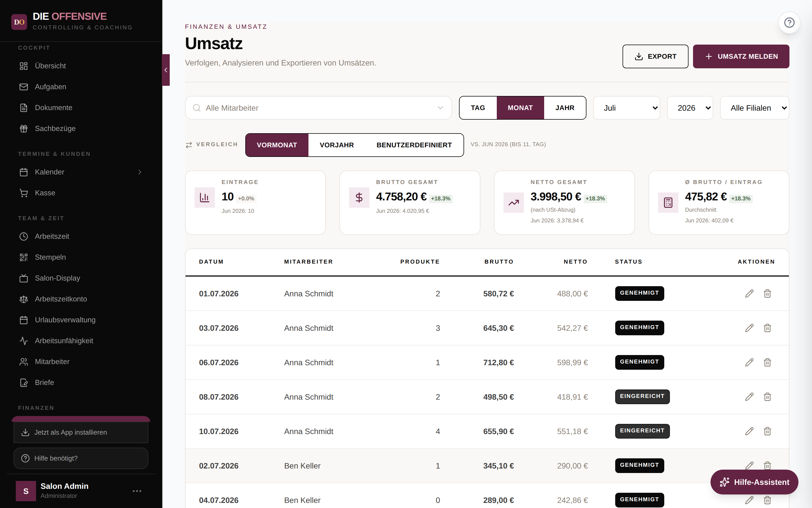Click EINGEREICHT badge for 08.07.2026
812x508 pixels.
pyautogui.click(x=642, y=397)
